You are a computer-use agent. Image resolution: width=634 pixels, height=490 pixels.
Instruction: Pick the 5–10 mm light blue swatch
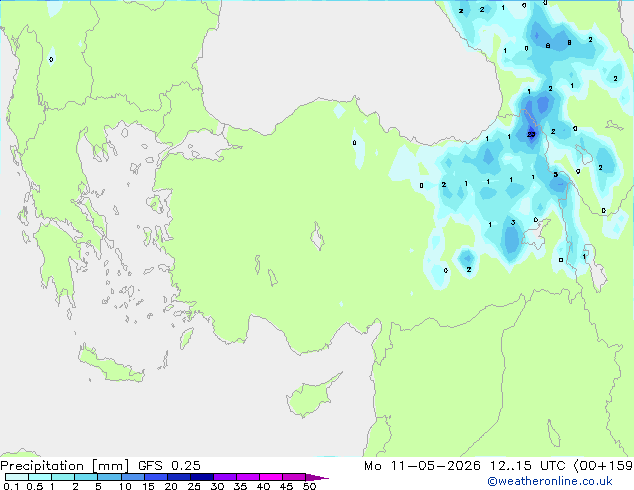[109, 477]
